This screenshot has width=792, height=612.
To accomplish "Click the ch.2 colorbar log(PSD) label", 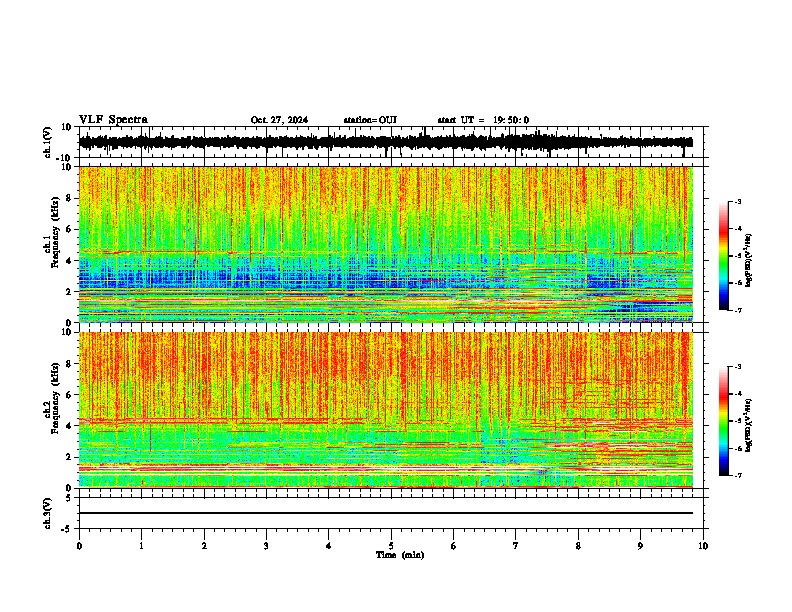I will [x=748, y=425].
